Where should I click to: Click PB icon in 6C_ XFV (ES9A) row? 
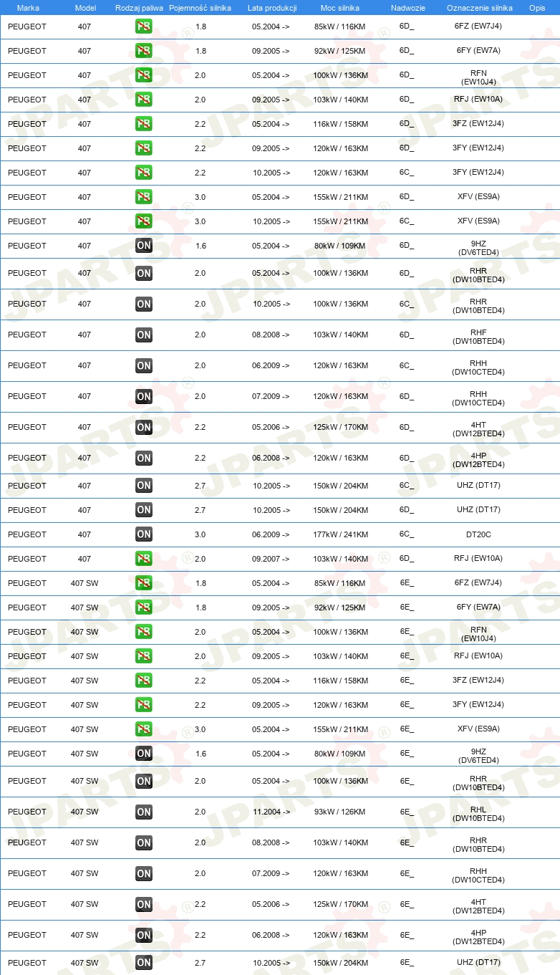pyautogui.click(x=144, y=221)
